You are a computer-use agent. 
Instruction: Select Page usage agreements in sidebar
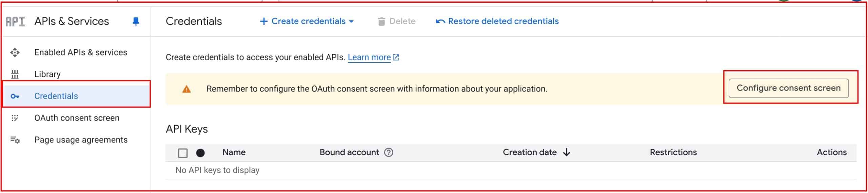[81, 140]
